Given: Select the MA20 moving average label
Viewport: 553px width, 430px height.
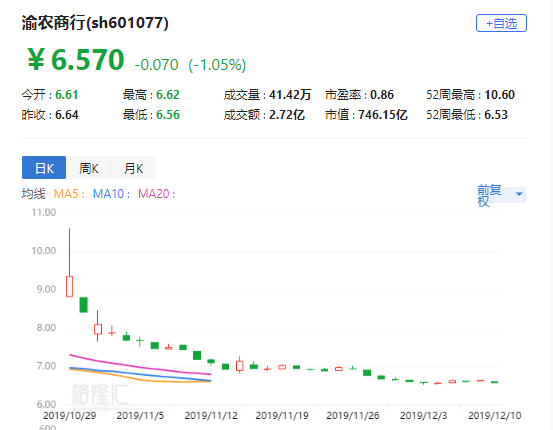Looking at the screenshot, I should coord(156,194).
